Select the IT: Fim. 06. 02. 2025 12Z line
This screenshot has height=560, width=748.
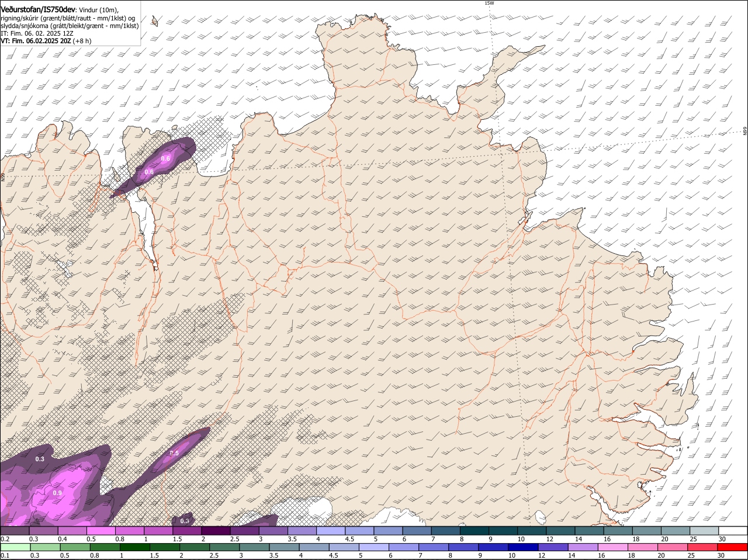click(37, 33)
